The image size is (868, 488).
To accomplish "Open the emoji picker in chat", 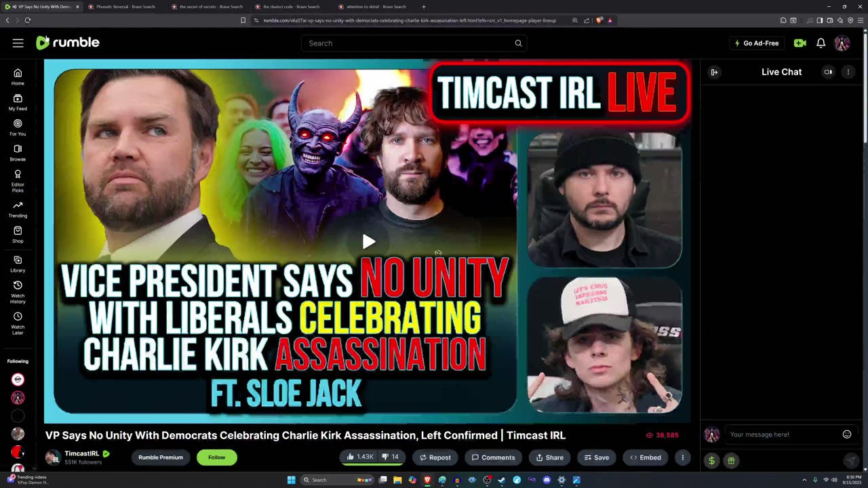I will (847, 434).
